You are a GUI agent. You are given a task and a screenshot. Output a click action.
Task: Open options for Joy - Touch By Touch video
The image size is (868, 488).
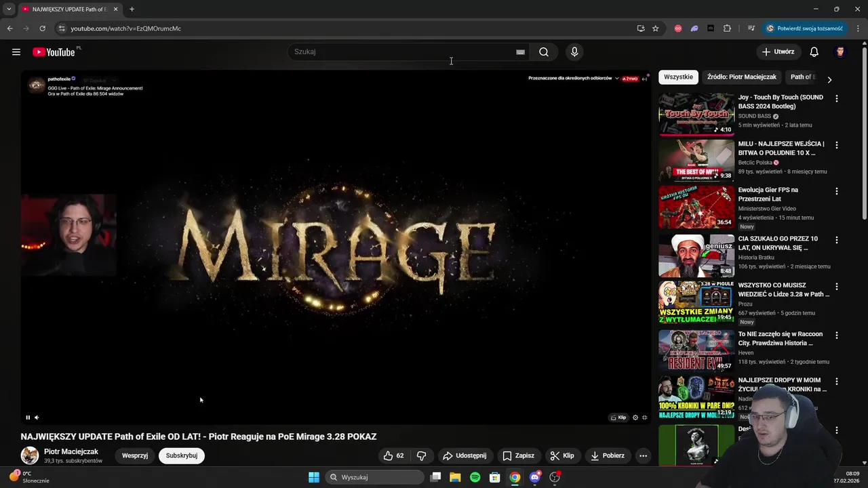pos(836,99)
